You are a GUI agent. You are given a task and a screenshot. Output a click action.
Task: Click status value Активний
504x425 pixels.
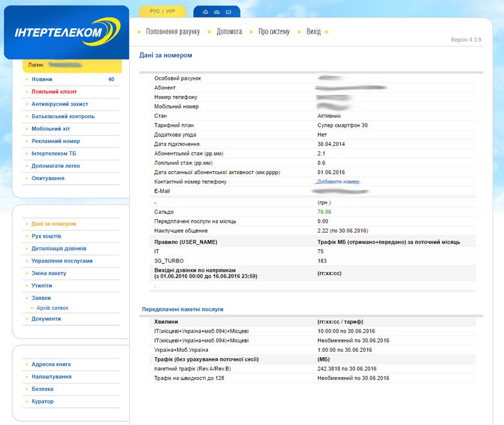click(329, 116)
